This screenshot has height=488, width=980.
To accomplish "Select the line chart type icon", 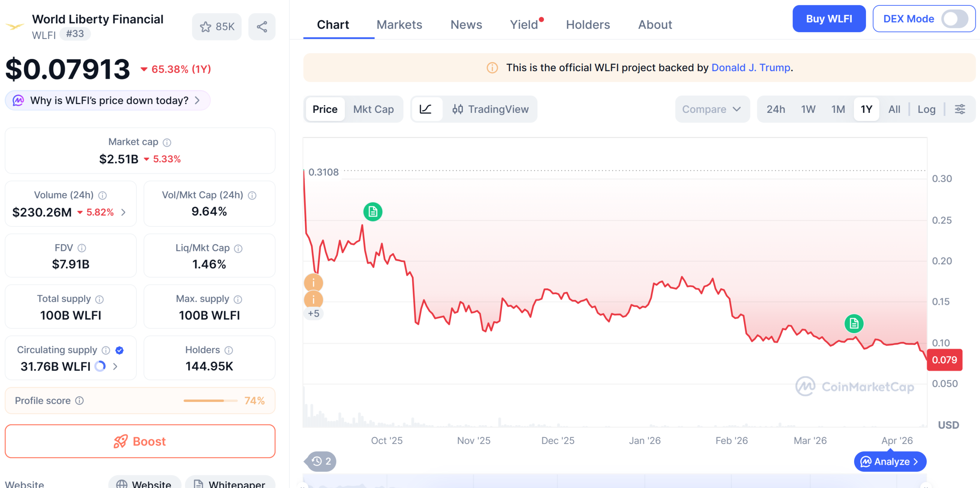I will [x=427, y=109].
